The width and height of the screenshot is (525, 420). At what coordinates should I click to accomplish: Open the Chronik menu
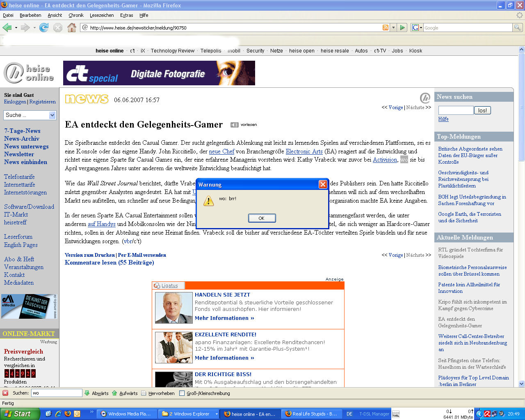pyautogui.click(x=76, y=15)
